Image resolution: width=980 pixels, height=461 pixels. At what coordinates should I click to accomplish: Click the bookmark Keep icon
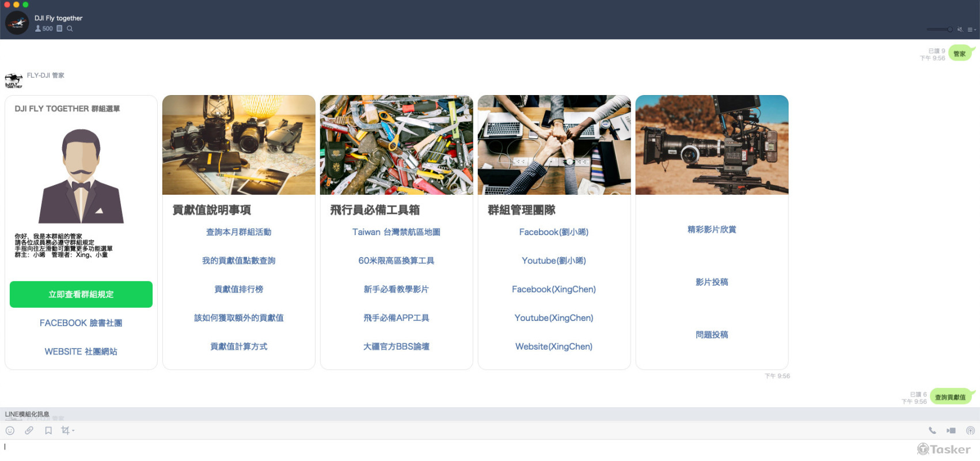[x=48, y=430]
